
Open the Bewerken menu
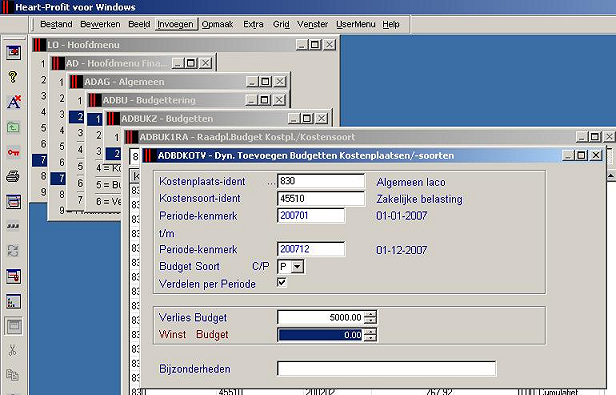point(100,24)
